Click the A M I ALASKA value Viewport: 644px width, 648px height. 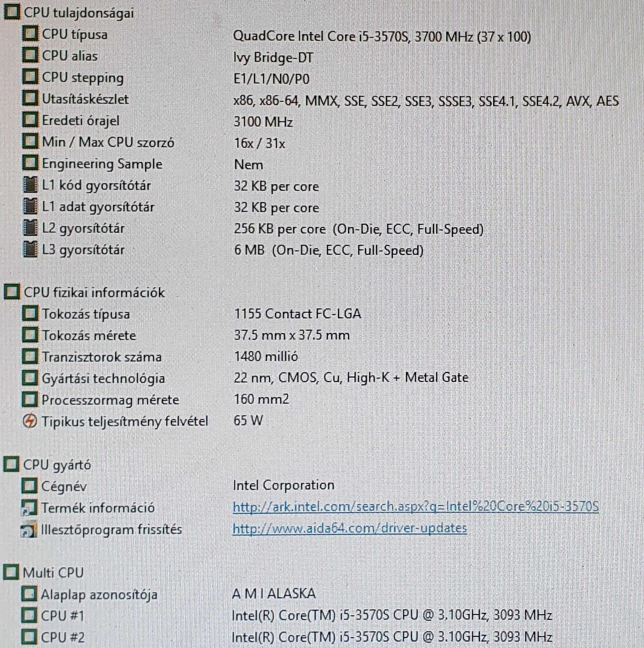274,593
